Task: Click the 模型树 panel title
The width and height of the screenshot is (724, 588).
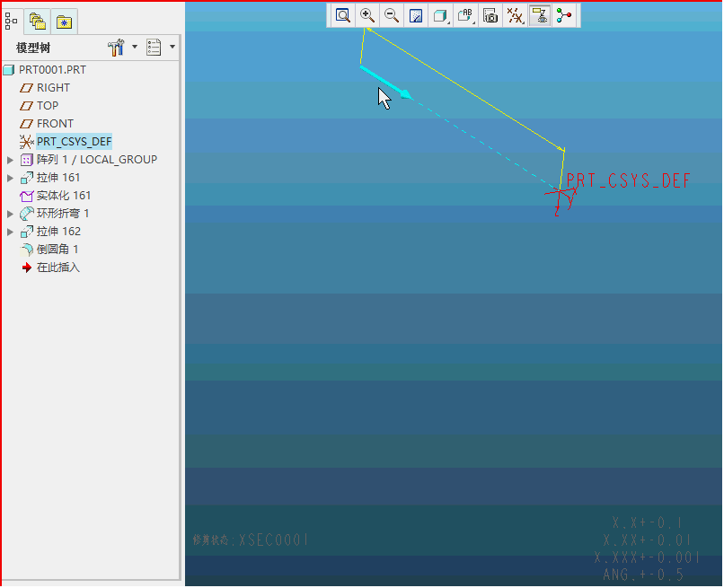Action: tap(33, 48)
